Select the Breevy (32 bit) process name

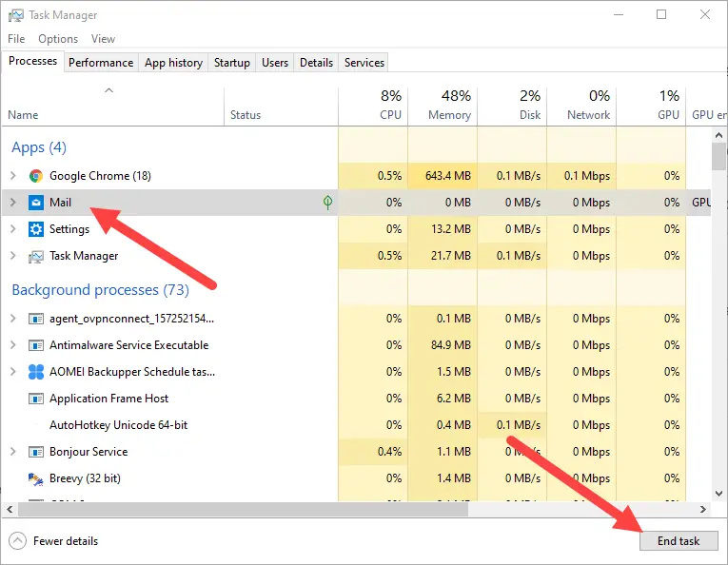point(85,478)
